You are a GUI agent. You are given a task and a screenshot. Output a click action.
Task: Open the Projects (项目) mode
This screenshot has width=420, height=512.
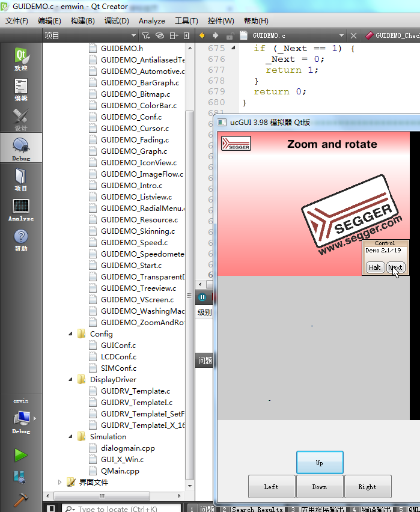pos(21,180)
